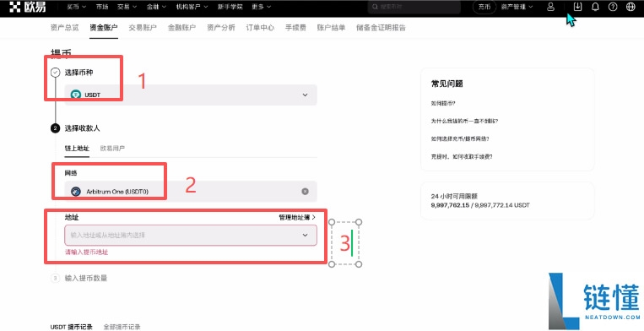Open the FAQ on deposit/withdrawal fees
The width and height of the screenshot is (644, 331).
pyautogui.click(x=462, y=156)
